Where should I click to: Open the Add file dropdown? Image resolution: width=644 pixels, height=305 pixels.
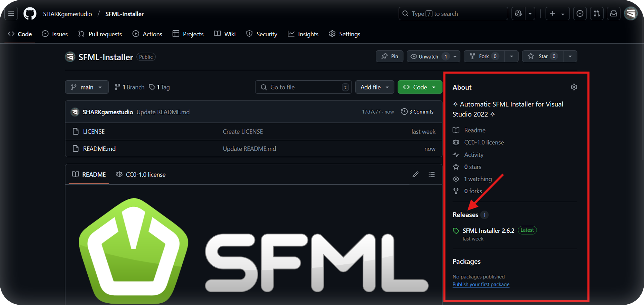(x=374, y=87)
